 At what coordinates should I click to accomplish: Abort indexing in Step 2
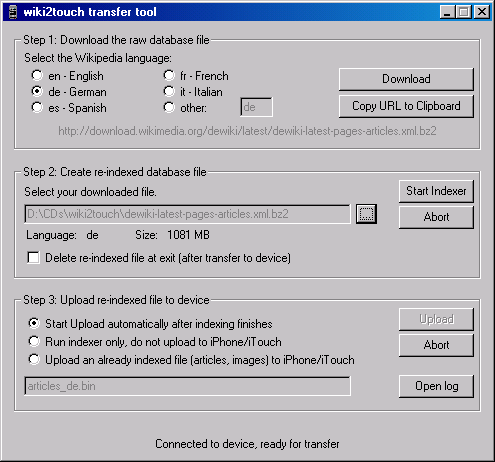[x=436, y=217]
